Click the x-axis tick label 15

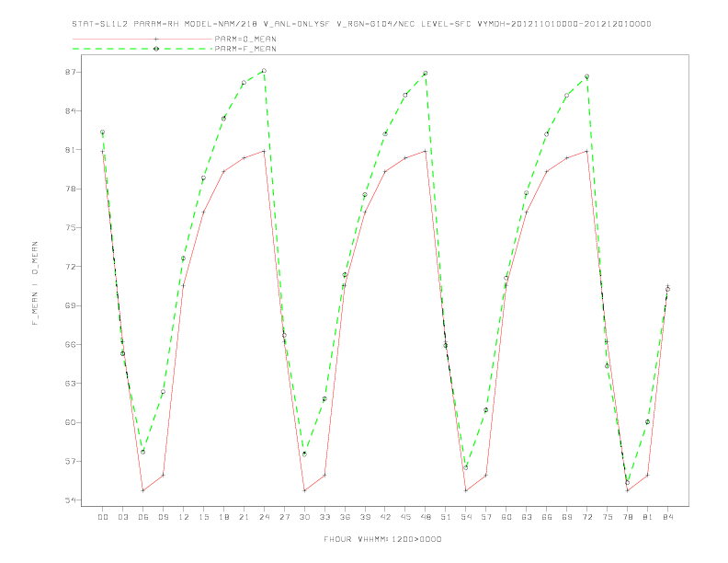tap(203, 517)
